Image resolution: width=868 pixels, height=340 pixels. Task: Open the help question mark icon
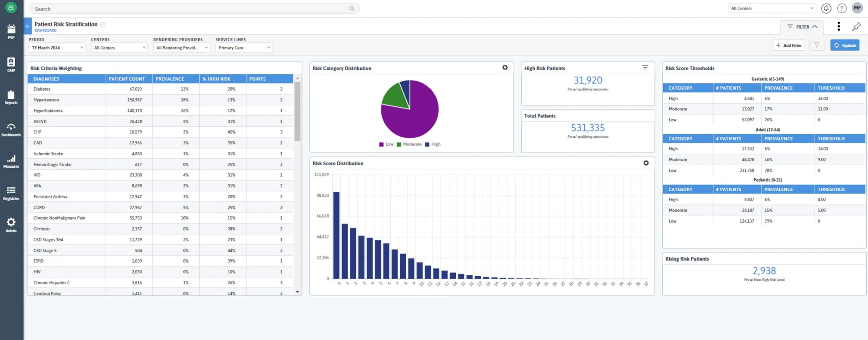[842, 8]
